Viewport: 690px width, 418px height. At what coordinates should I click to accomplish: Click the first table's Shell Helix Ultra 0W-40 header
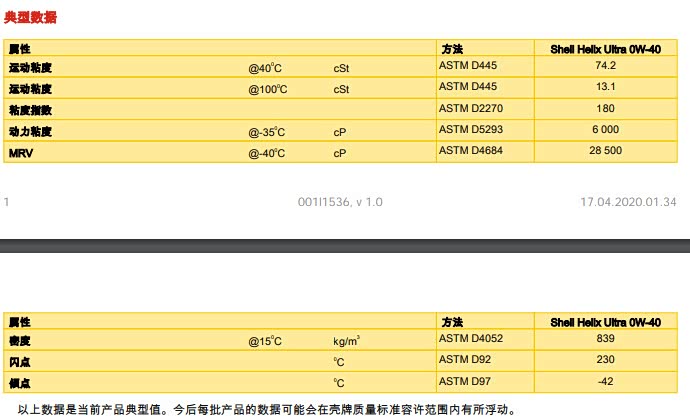(x=606, y=49)
